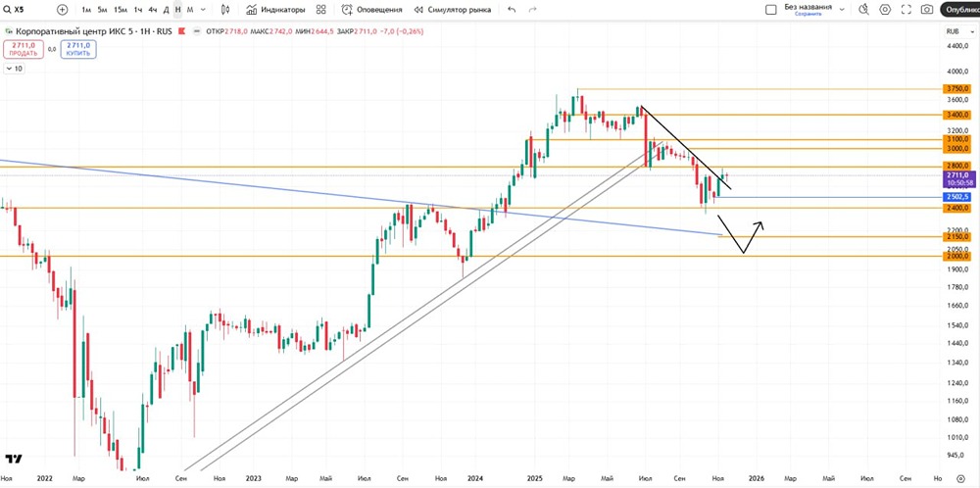Screen dimensions: 980x488
Task: Toggle the layout square icon
Action: (x=769, y=10)
